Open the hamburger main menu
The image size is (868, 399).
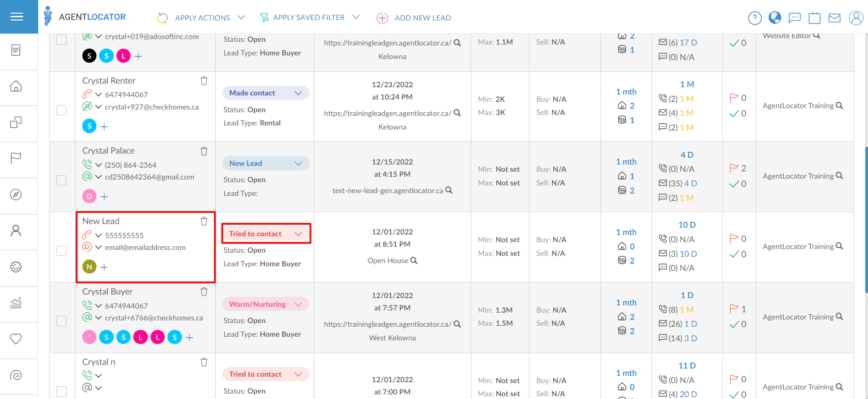point(17,17)
